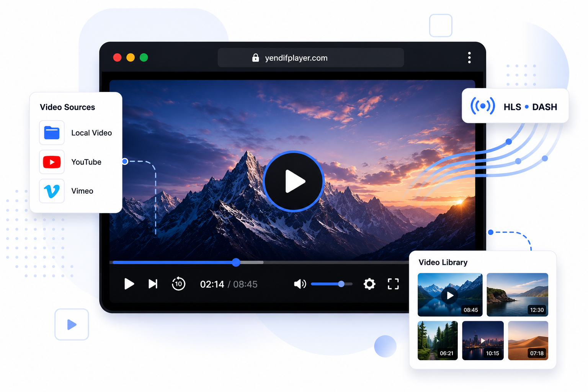588x392 pixels.
Task: Click the HLS DASH streaming badge
Action: point(515,106)
